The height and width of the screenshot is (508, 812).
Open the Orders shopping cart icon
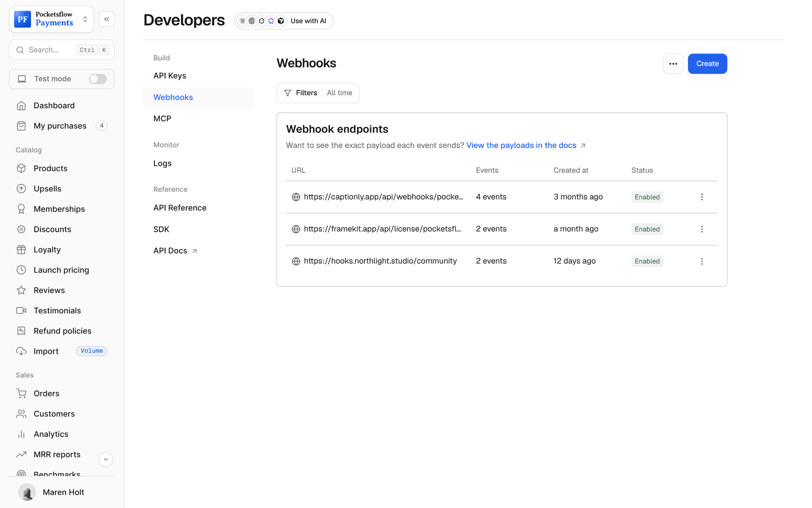coord(21,393)
